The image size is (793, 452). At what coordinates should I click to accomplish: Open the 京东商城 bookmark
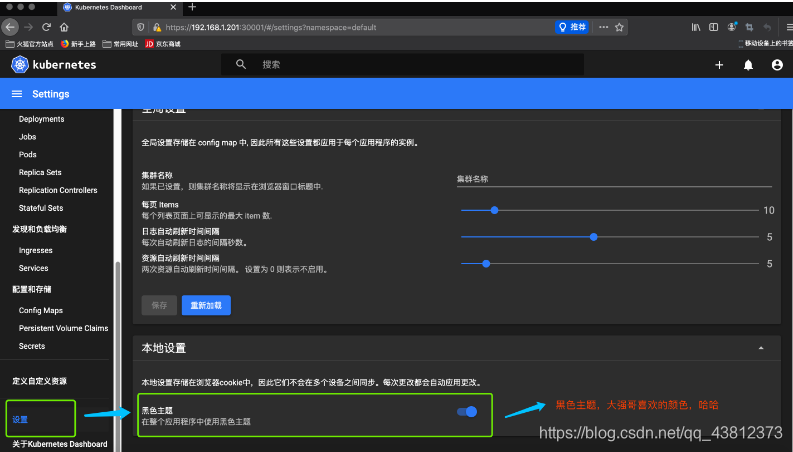[163, 44]
